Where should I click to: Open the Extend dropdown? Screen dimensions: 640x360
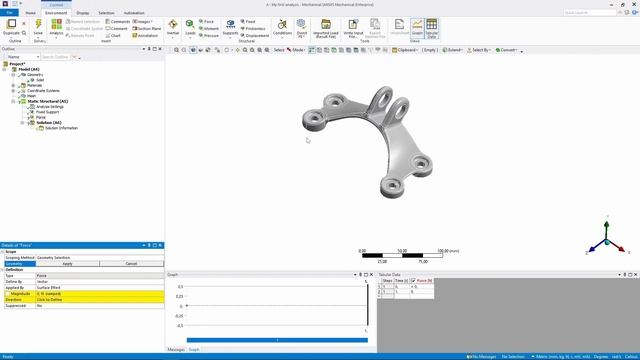coord(452,50)
